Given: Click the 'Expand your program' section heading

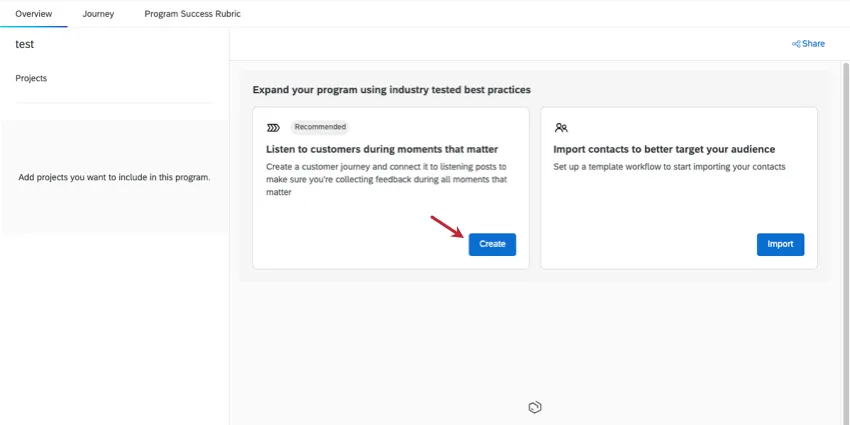Looking at the screenshot, I should 391,89.
